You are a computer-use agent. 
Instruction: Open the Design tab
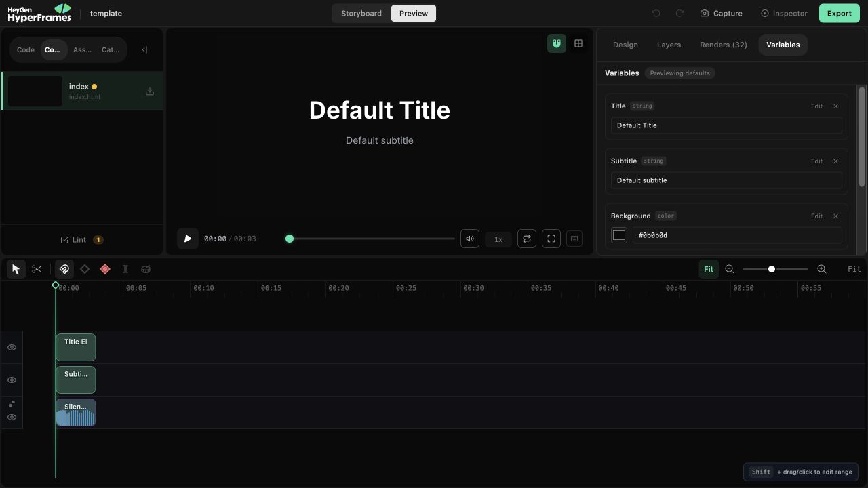coord(625,45)
